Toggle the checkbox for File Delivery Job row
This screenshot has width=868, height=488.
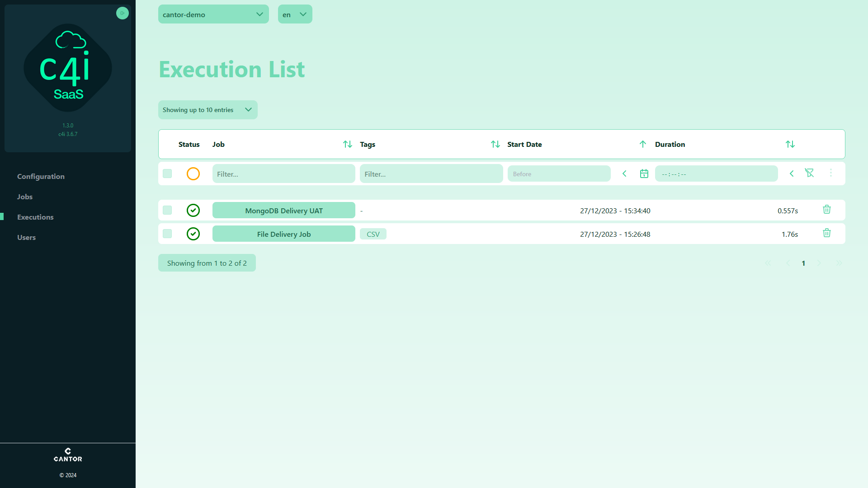[x=168, y=234]
